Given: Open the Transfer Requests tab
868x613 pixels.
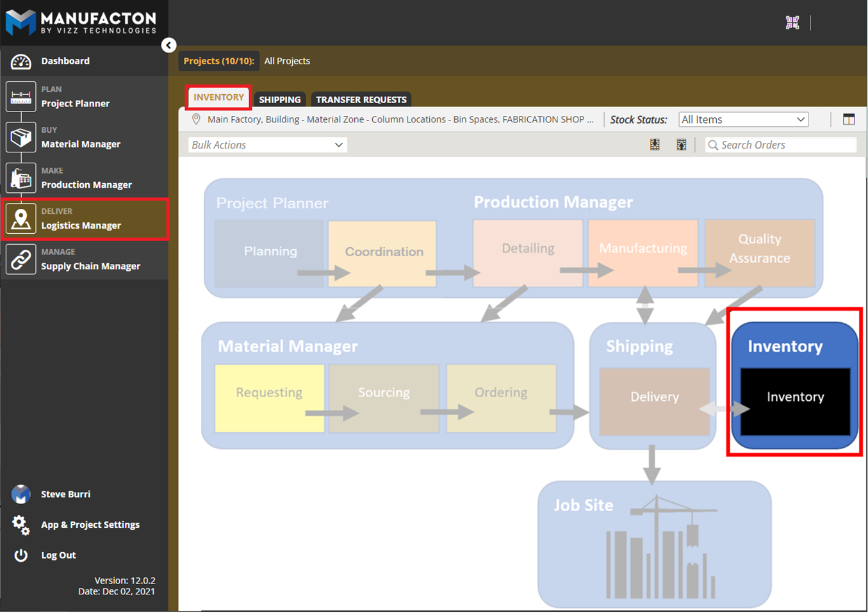Looking at the screenshot, I should pyautogui.click(x=361, y=100).
